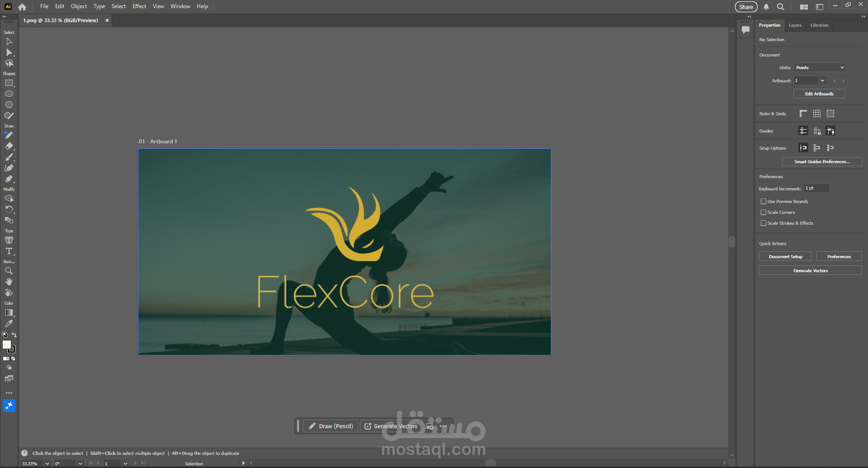Click the Document Setup button
Screen dimensions: 868x468
point(786,256)
